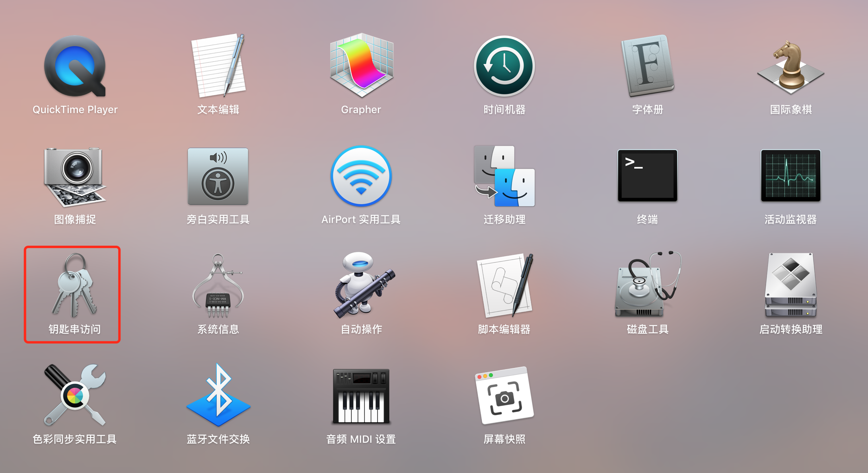Open the QuickTime Player app
The width and height of the screenshot is (868, 473).
click(x=75, y=66)
